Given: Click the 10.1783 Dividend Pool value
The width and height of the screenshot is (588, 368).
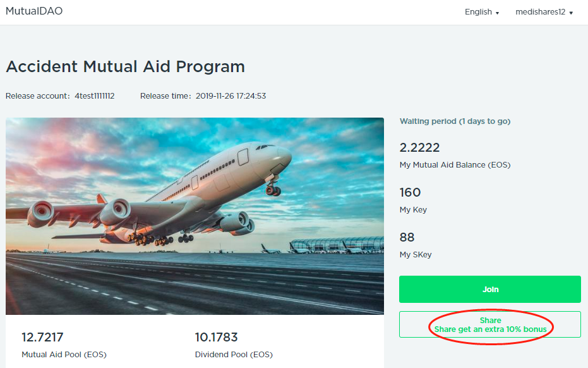Looking at the screenshot, I should click(x=216, y=337).
